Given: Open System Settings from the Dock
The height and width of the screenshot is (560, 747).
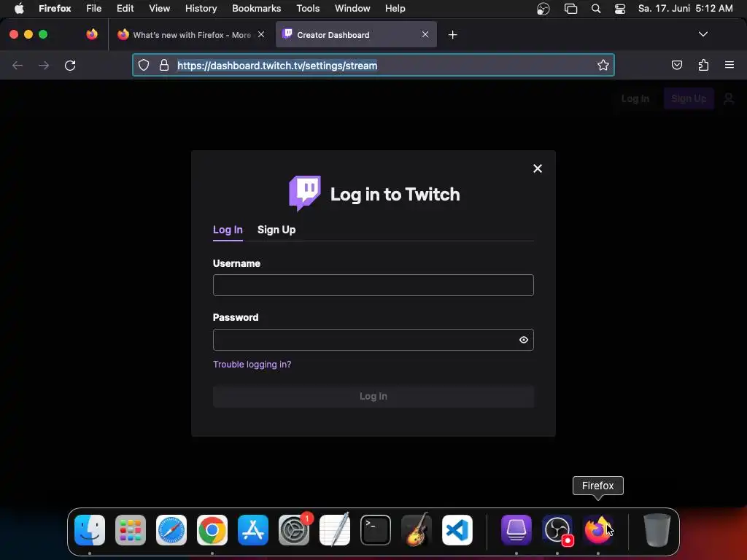Looking at the screenshot, I should point(294,530).
